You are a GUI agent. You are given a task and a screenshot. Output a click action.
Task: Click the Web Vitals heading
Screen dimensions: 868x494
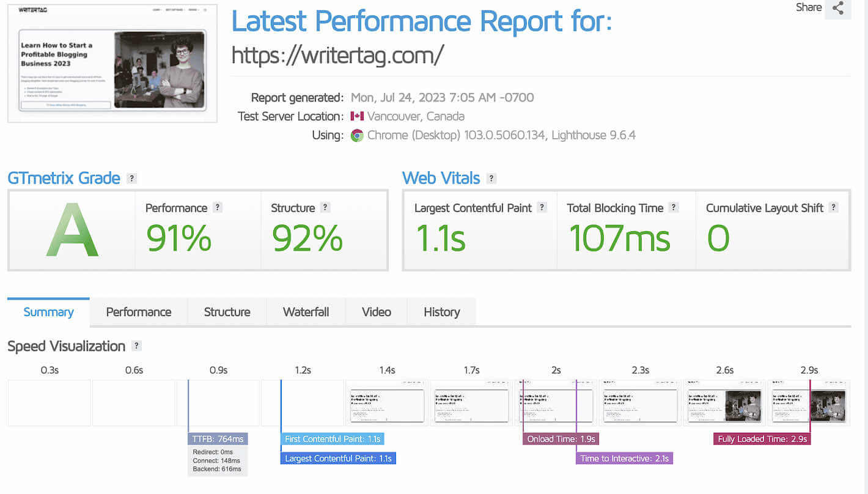(x=441, y=179)
